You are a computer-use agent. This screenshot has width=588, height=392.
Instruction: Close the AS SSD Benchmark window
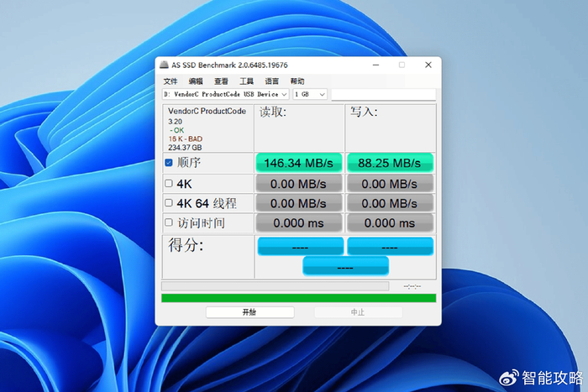click(428, 65)
